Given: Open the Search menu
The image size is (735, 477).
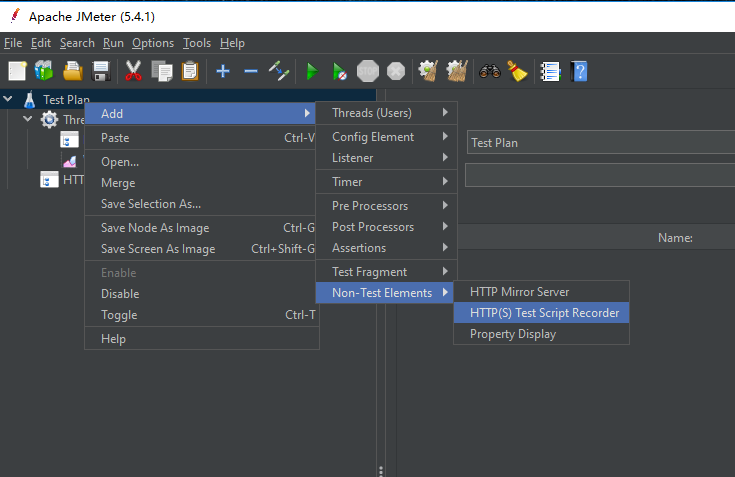Looking at the screenshot, I should 77,43.
